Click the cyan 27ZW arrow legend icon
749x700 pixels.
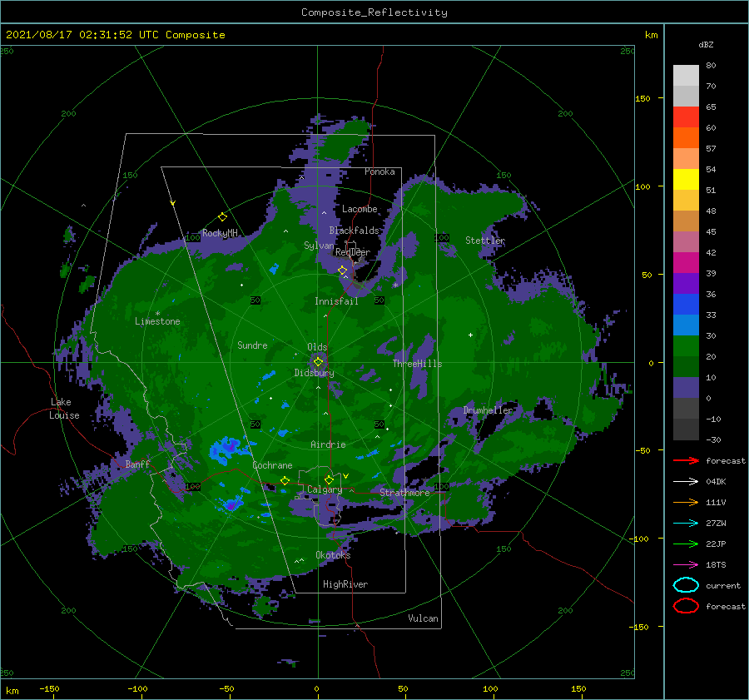(x=686, y=524)
